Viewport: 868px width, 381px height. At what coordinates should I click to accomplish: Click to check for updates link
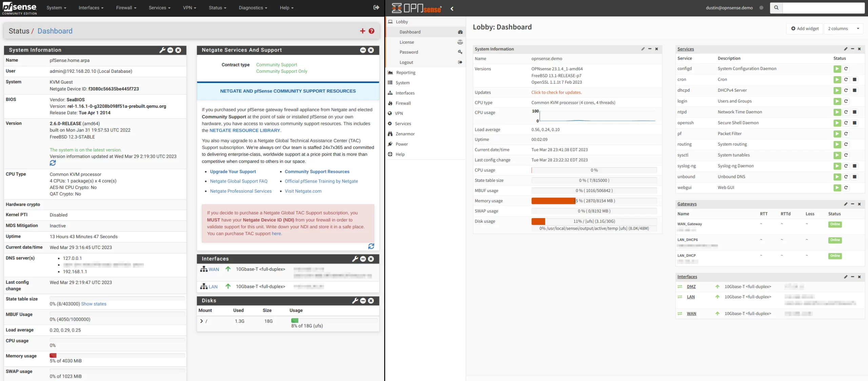click(556, 92)
